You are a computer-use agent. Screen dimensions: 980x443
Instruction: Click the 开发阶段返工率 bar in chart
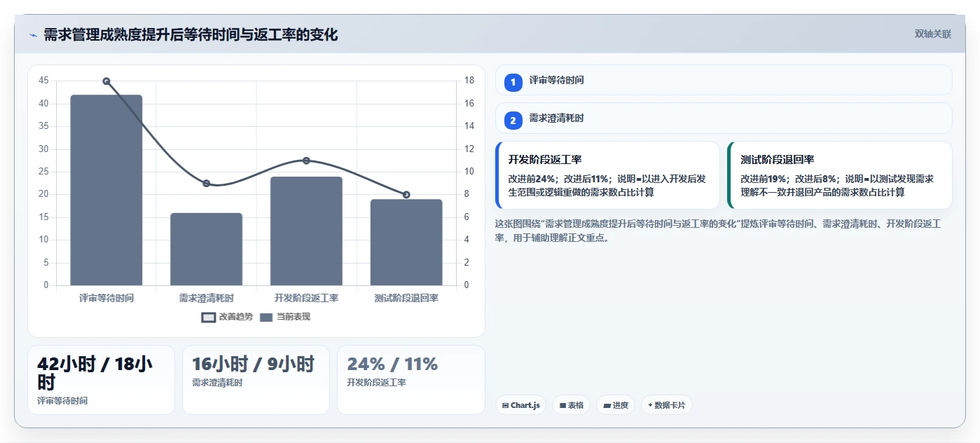point(306,231)
